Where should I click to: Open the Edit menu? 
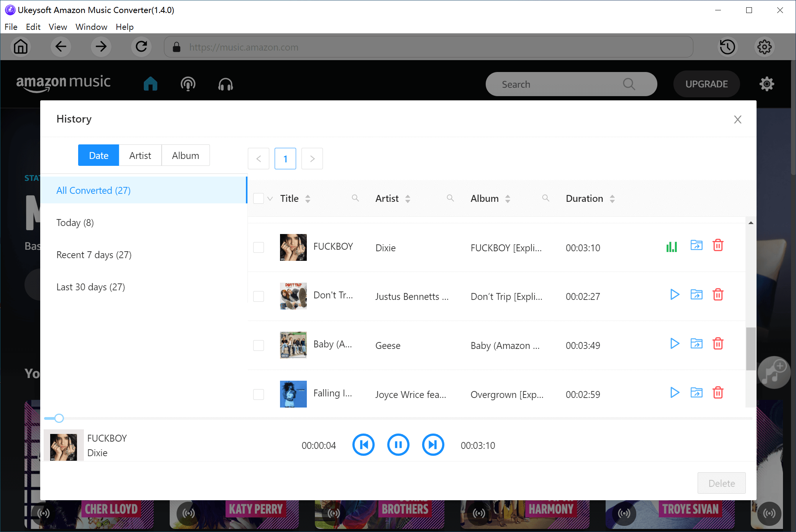pos(33,27)
